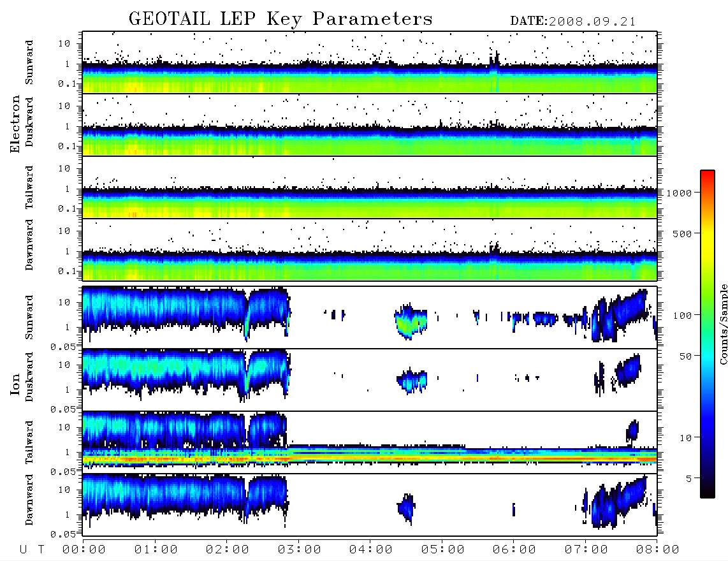This screenshot has width=728, height=561.
Task: Click the "1000" colorbar tick value
Action: (x=679, y=193)
